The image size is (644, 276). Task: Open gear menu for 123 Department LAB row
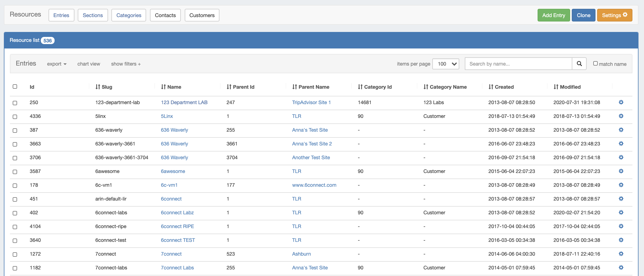621,102
